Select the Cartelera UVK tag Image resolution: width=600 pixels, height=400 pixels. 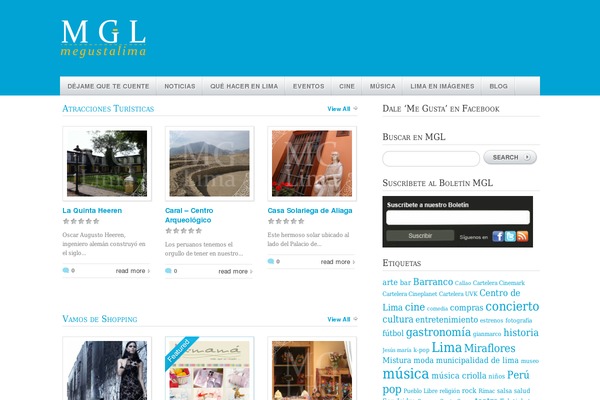click(458, 294)
